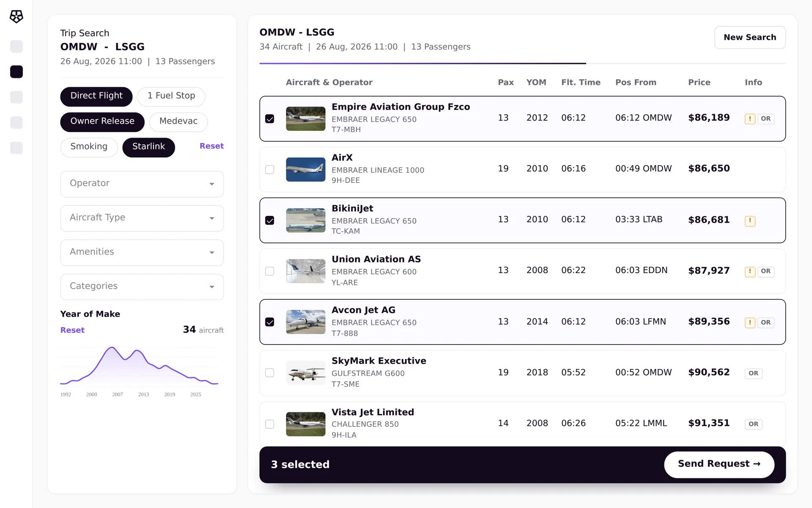Image resolution: width=812 pixels, height=508 pixels.
Task: Enable the Medevac filter
Action: coord(178,122)
